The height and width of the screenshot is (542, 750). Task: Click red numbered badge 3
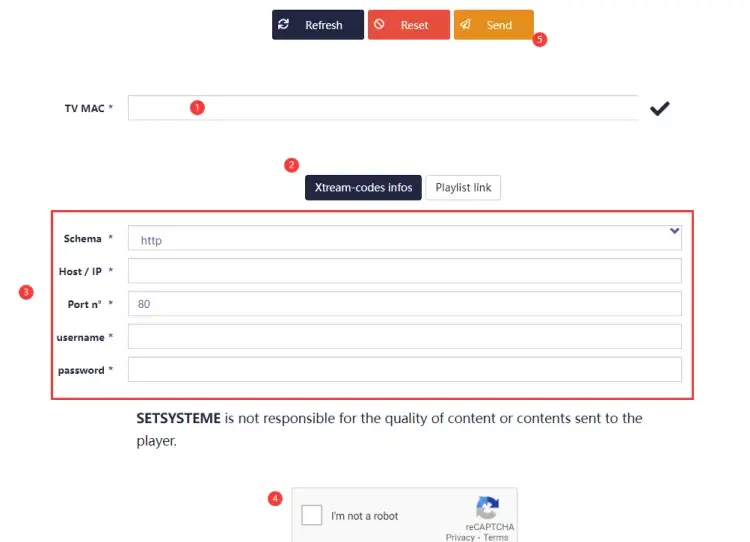27,293
